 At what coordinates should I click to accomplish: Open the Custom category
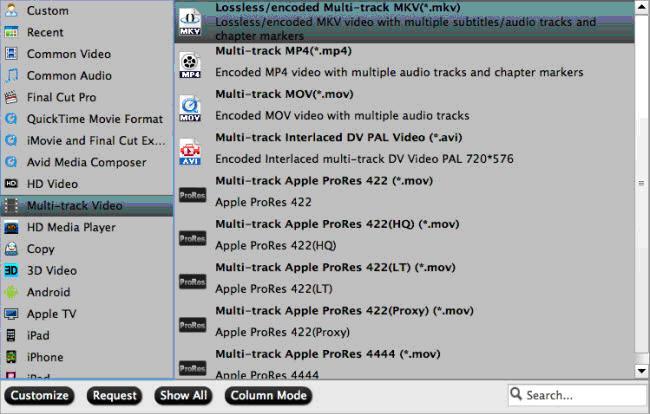point(87,10)
